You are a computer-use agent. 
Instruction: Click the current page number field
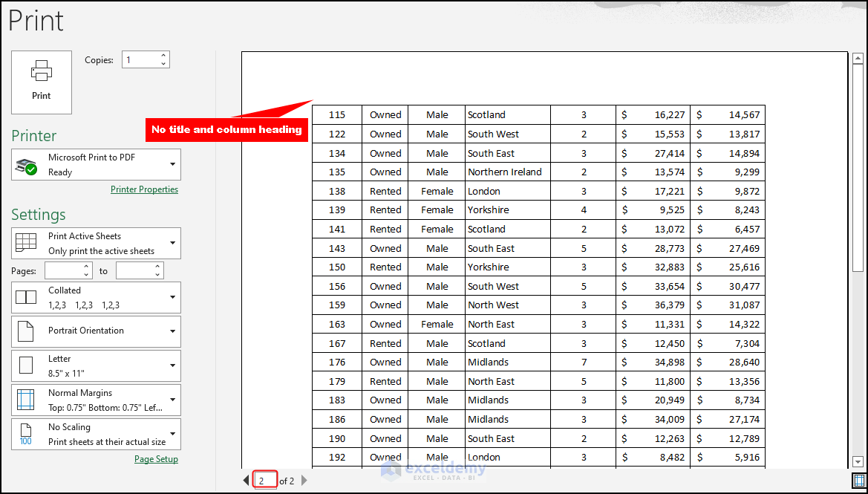pyautogui.click(x=265, y=481)
